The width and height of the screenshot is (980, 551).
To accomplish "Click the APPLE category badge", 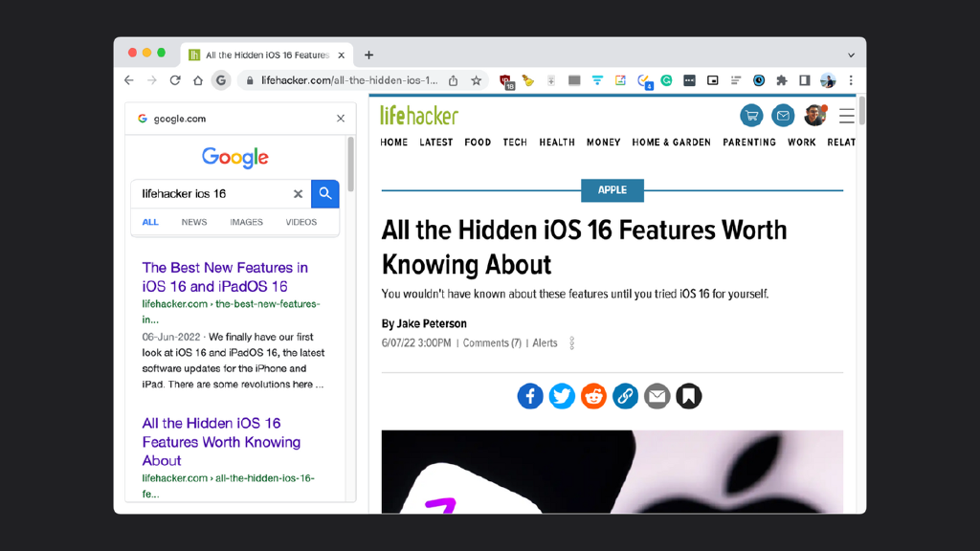I will pos(612,190).
